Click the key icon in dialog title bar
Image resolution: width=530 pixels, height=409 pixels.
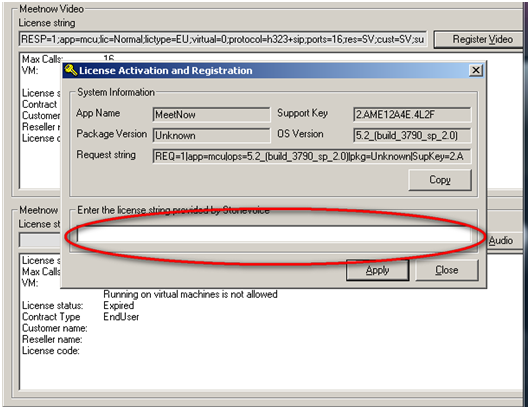(x=71, y=70)
